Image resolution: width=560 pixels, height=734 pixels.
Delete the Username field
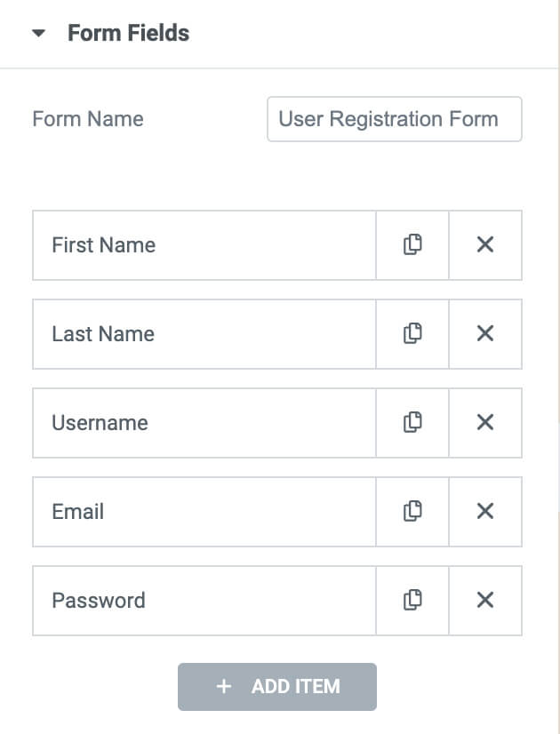(x=485, y=422)
